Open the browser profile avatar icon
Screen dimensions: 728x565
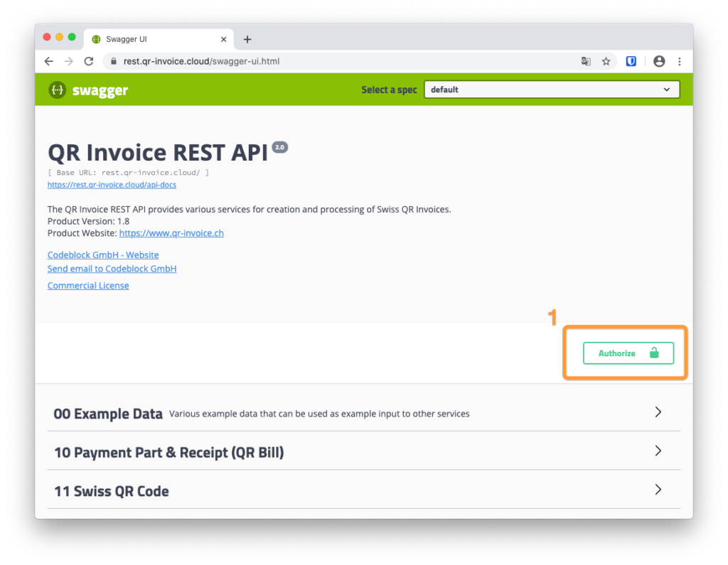coord(658,62)
